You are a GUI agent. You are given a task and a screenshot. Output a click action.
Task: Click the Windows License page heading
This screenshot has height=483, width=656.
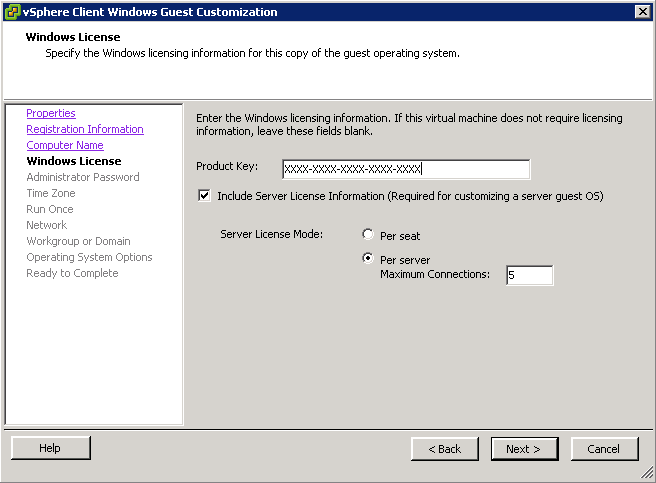pyautogui.click(x=73, y=37)
